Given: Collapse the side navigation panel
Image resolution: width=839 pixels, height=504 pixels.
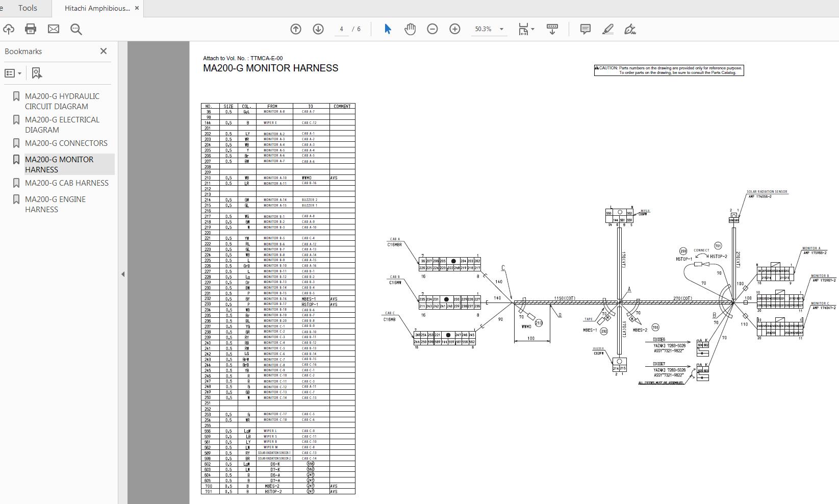Looking at the screenshot, I should click(123, 274).
